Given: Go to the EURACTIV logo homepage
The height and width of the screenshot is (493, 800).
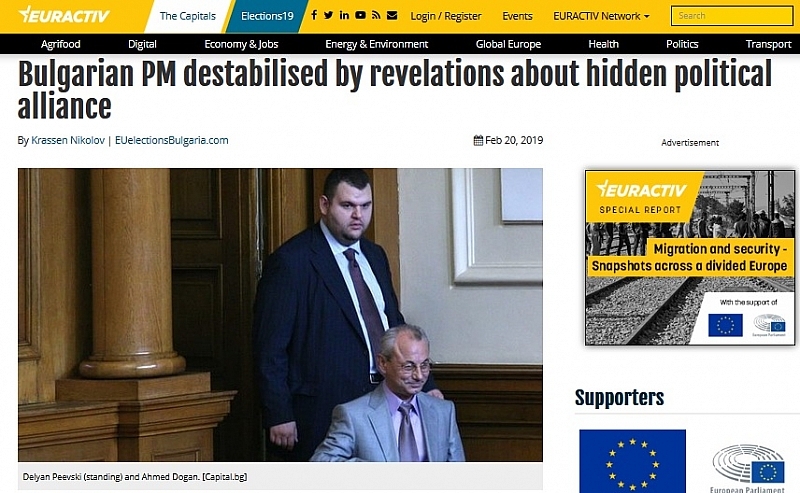Looking at the screenshot, I should coord(63,15).
